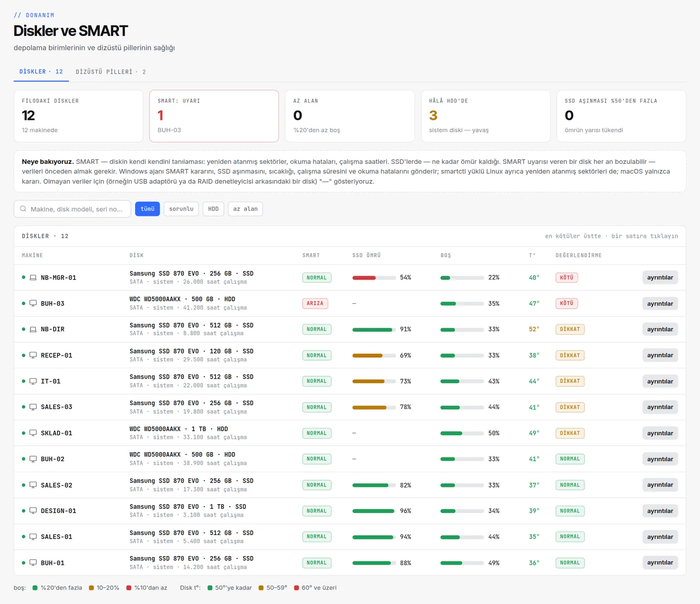This screenshot has height=604, width=700.
Task: Select the 'tümü' filter chip
Action: pos(147,209)
